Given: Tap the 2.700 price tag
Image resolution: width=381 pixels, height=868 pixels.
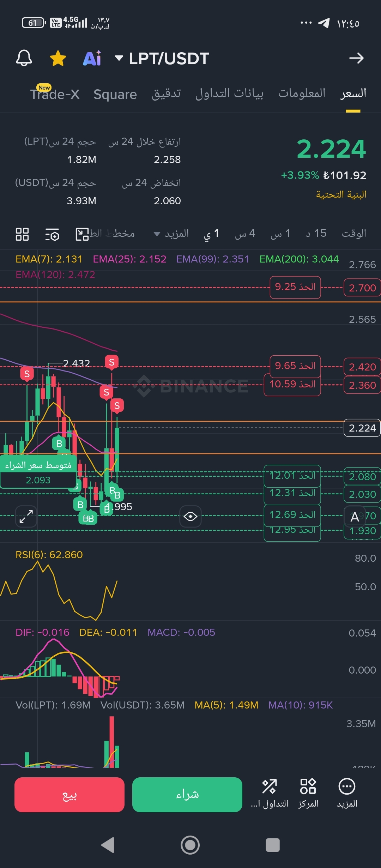Looking at the screenshot, I should click(x=362, y=288).
